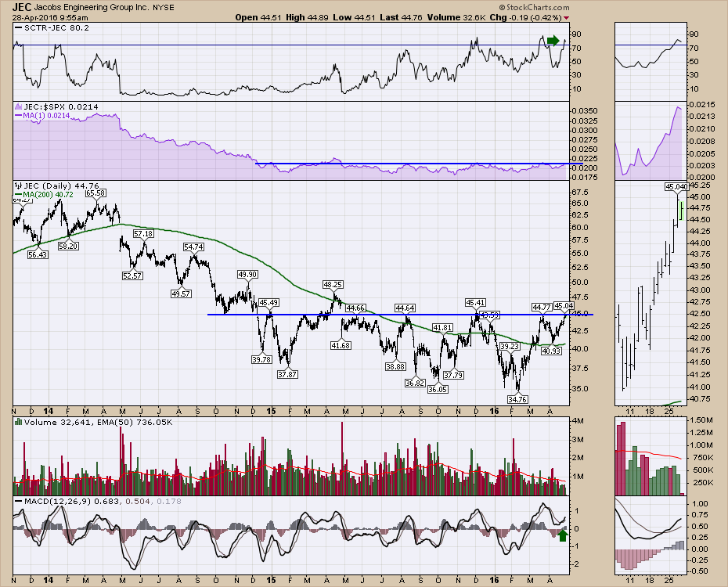This screenshot has width=728, height=587.
Task: Click the Volume 32,641 legend label
Action: 54,423
